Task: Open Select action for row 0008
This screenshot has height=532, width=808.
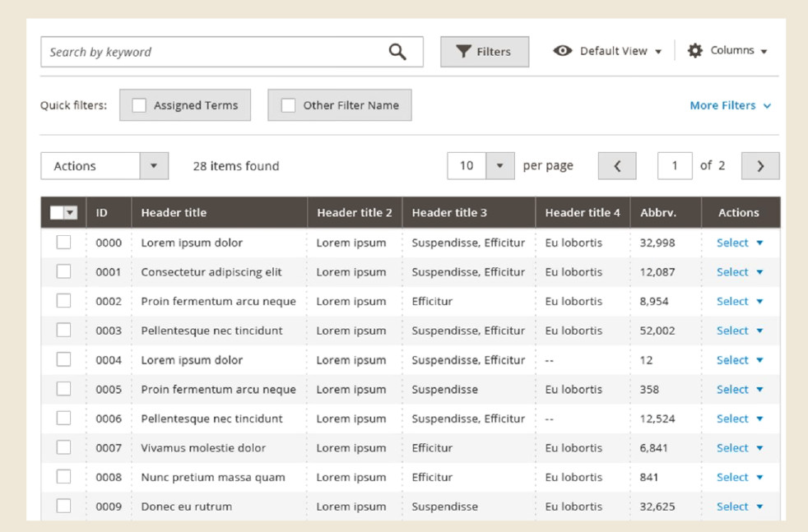Action: (x=740, y=478)
